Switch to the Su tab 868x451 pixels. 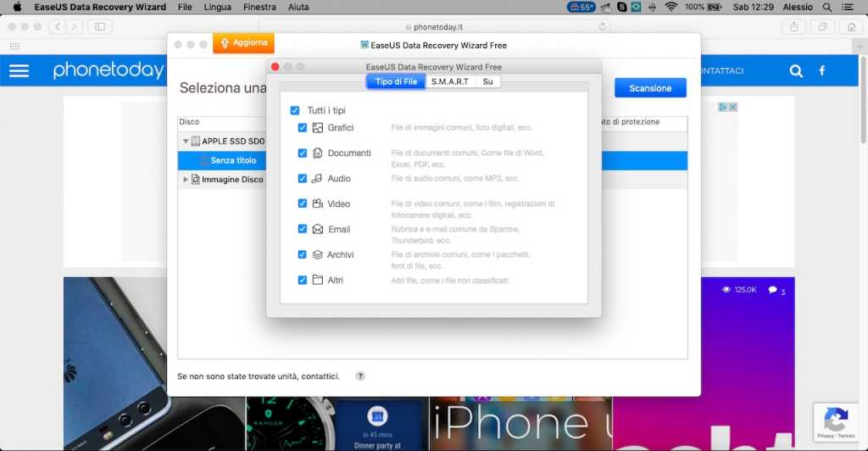487,82
